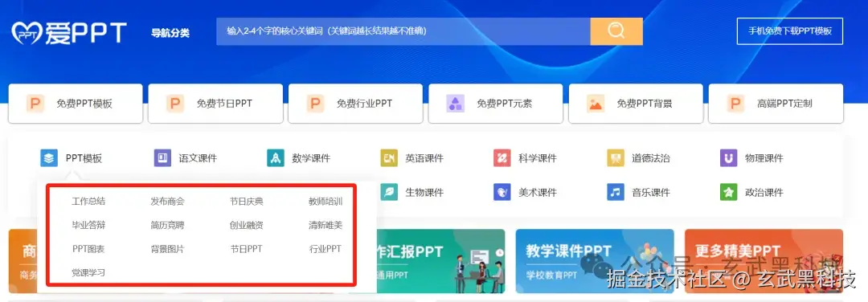Select the 音乐课件 category label

pos(651,193)
